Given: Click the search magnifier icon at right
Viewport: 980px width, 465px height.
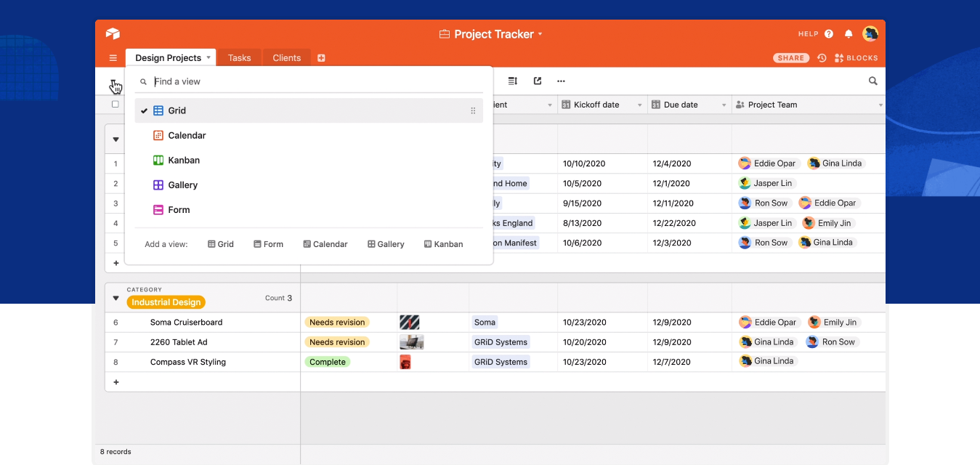Looking at the screenshot, I should coord(873,81).
